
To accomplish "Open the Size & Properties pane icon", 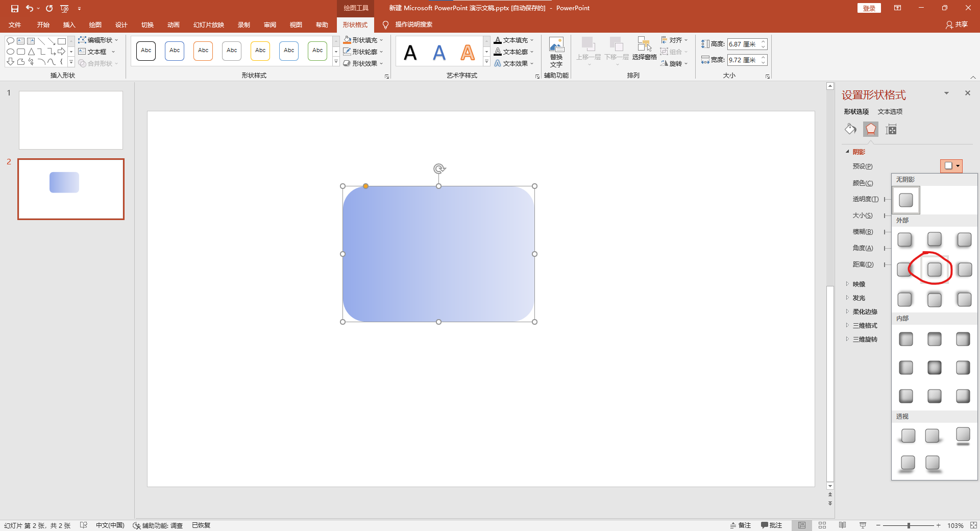I will pyautogui.click(x=891, y=129).
